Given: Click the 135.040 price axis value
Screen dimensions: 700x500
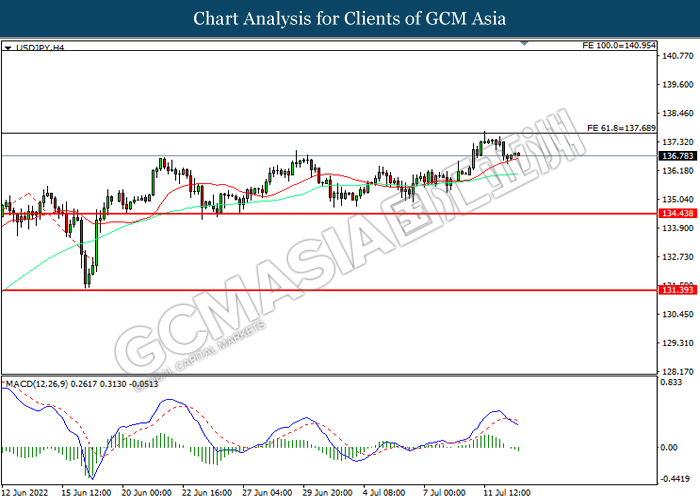Looking at the screenshot, I should 678,200.
